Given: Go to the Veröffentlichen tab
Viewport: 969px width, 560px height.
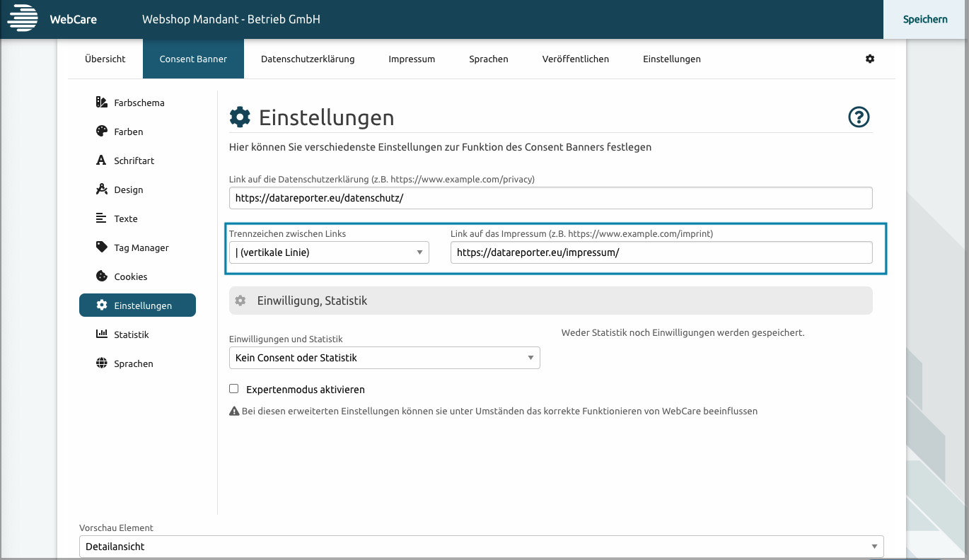Looking at the screenshot, I should pos(575,59).
